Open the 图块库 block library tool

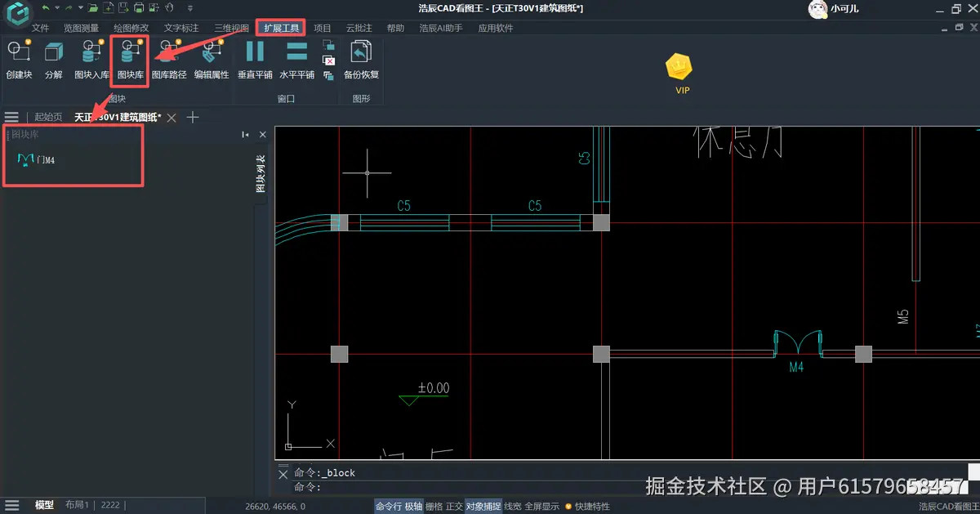point(131,60)
